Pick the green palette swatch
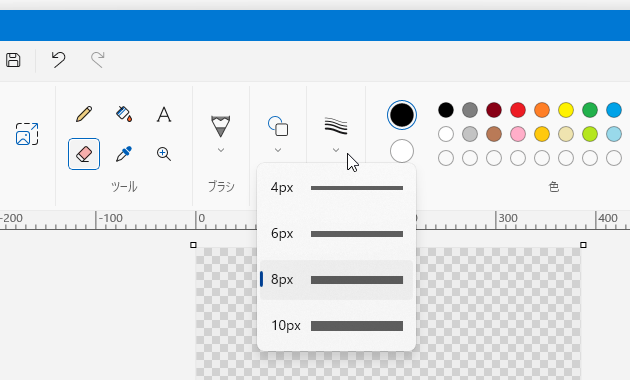Image resolution: width=630 pixels, height=380 pixels. click(x=590, y=110)
